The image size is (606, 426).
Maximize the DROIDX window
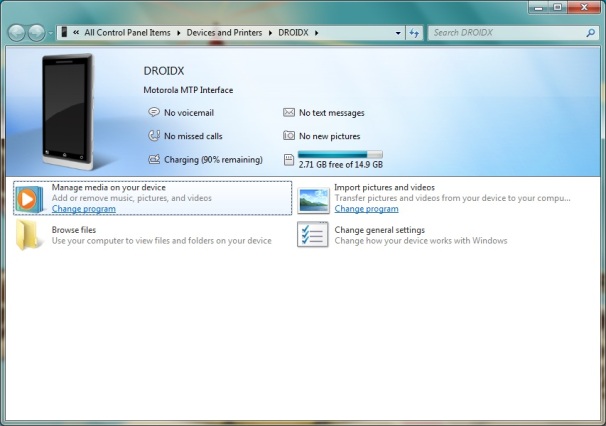click(557, 7)
